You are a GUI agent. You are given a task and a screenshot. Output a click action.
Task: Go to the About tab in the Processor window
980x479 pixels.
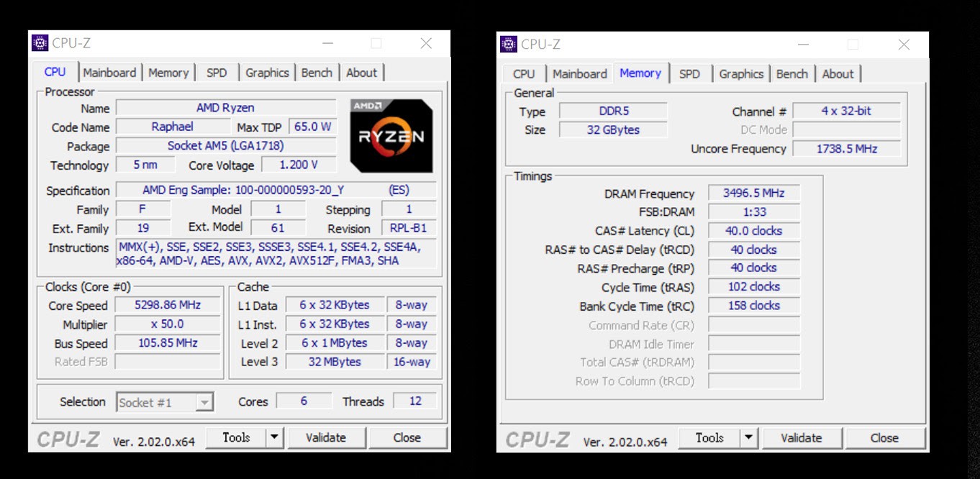tap(361, 73)
